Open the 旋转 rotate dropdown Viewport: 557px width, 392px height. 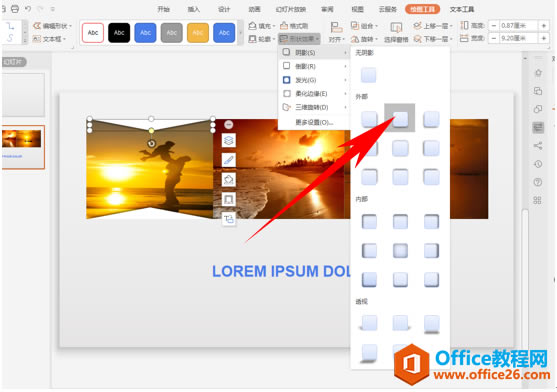364,39
